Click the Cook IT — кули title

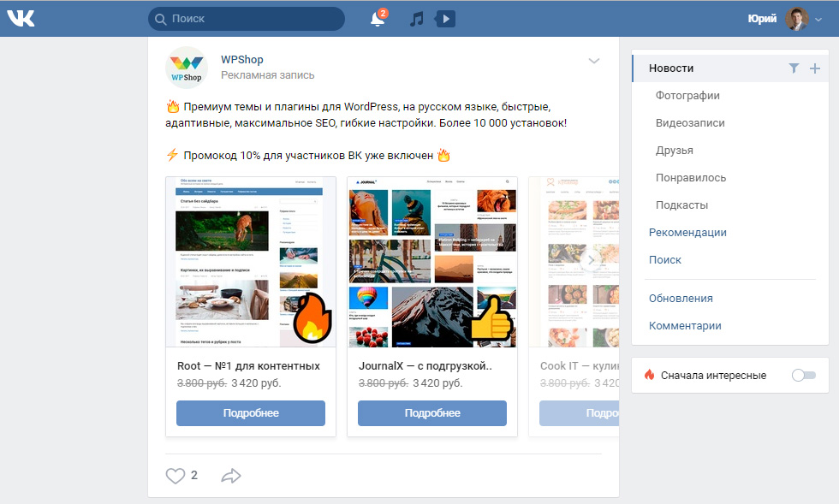[580, 366]
